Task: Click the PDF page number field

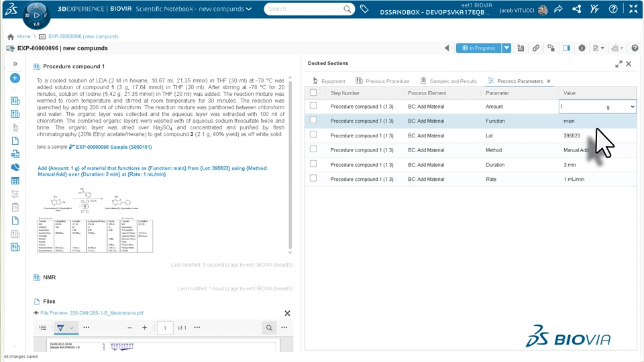Action: click(x=165, y=328)
